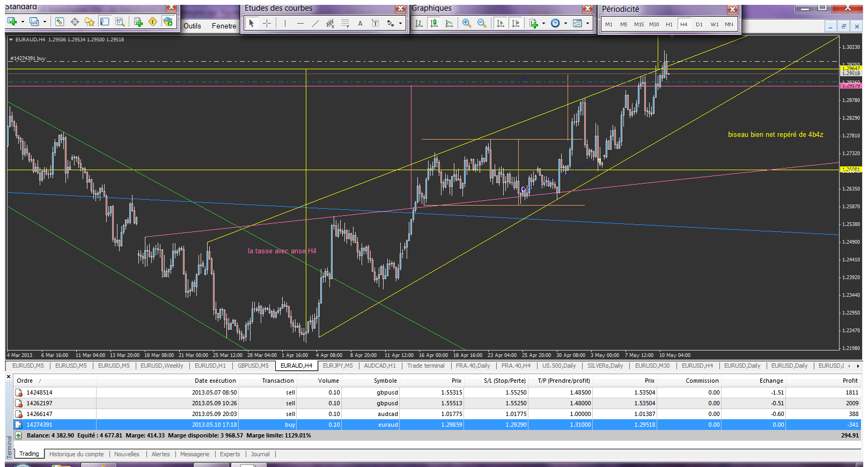868x467 pixels.
Task: Switch to the EURJPY,M5 chart tab
Action: [337, 366]
